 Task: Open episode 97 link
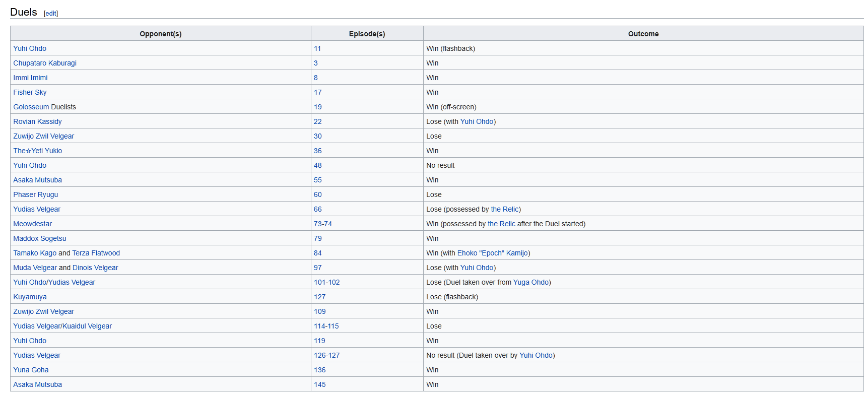tap(318, 268)
